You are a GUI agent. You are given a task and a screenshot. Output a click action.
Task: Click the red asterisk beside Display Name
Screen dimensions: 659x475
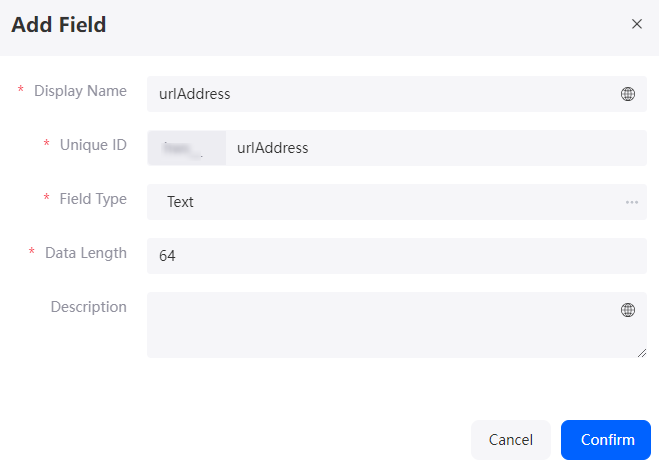(20, 90)
